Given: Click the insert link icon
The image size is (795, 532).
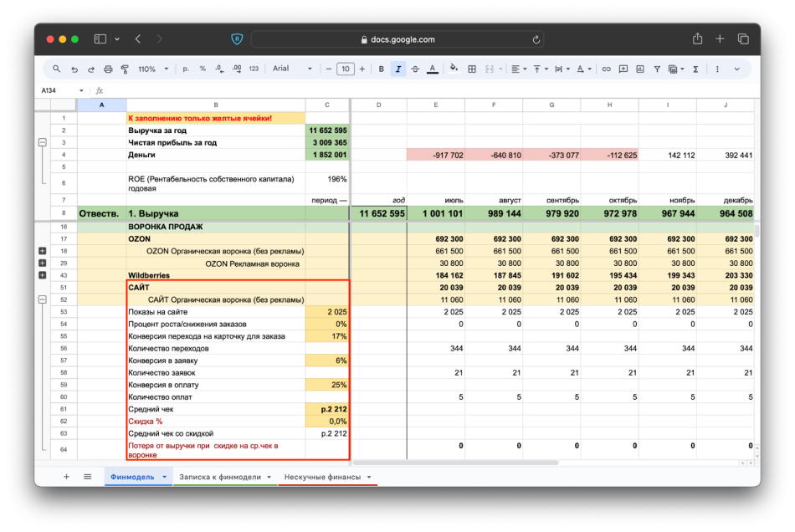Looking at the screenshot, I should click(x=606, y=69).
